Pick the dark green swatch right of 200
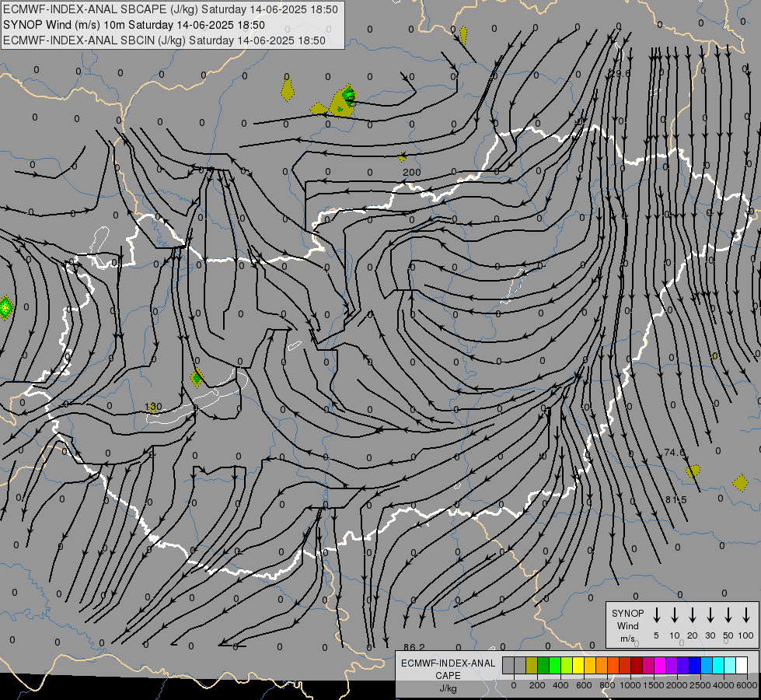Viewport: 761px width, 700px height. tap(543, 665)
